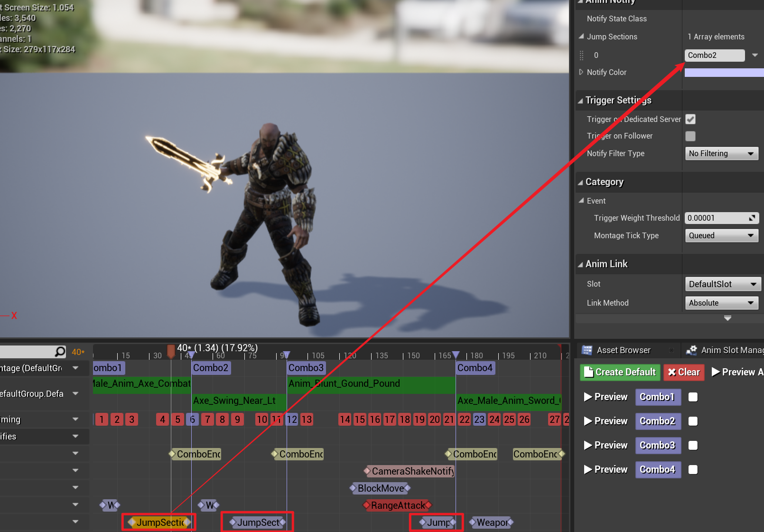Click the Create Default button

620,372
